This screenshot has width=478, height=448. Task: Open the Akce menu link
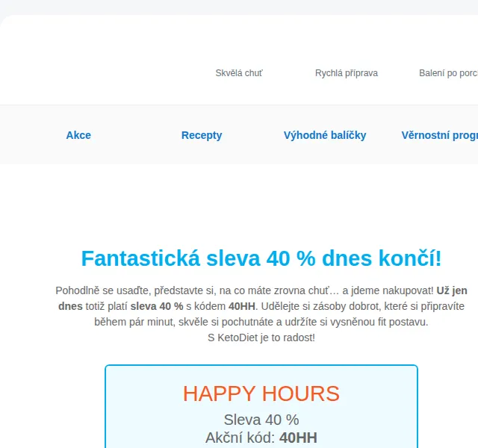[x=78, y=135]
